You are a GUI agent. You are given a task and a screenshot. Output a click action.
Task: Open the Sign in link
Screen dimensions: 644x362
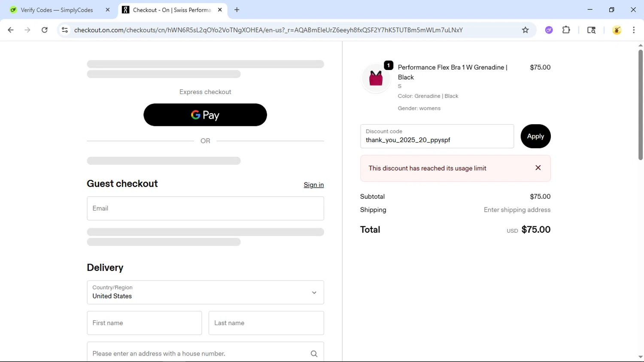313,185
